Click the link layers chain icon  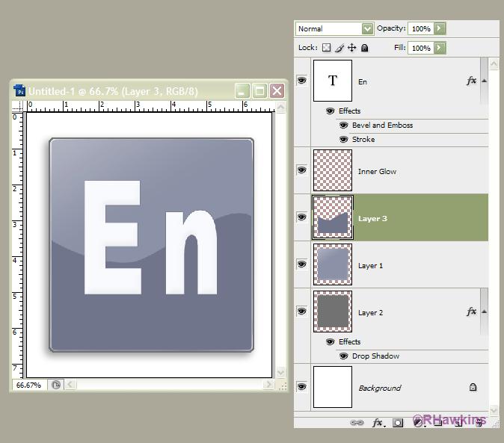click(357, 423)
